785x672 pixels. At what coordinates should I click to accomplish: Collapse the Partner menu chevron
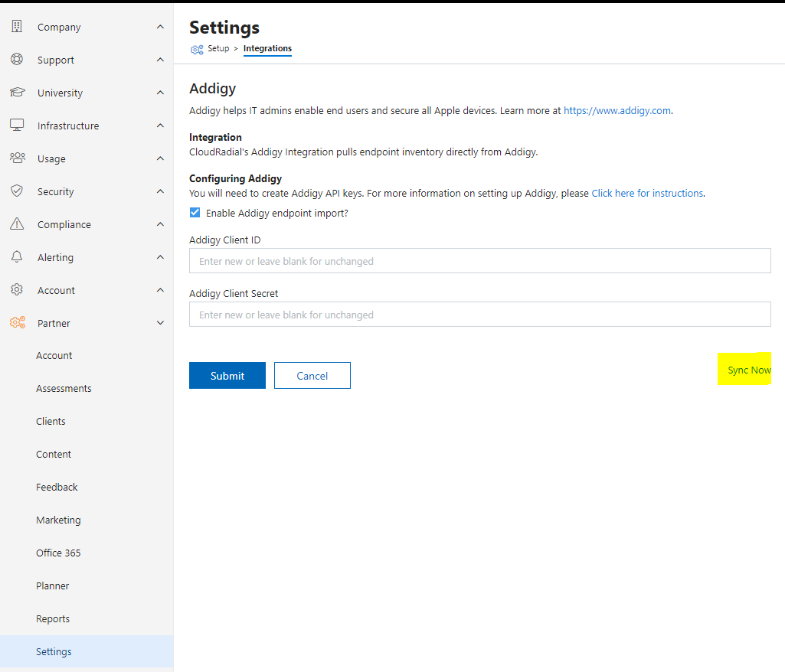coord(160,323)
